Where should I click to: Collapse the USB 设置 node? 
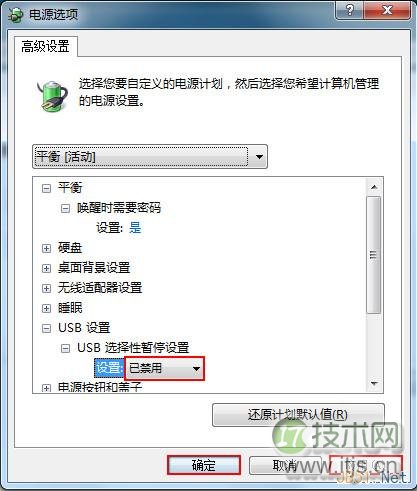click(46, 328)
